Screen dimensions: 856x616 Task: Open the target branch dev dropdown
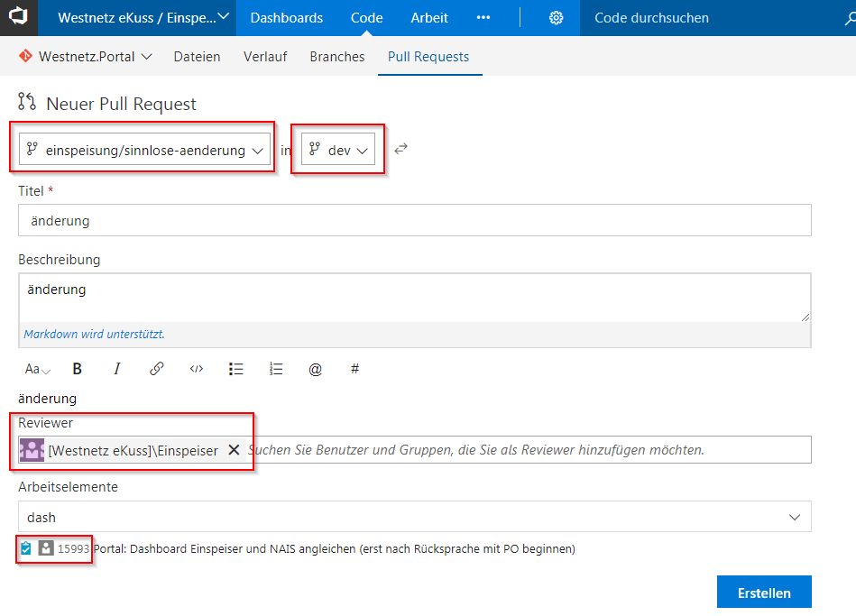click(x=338, y=150)
